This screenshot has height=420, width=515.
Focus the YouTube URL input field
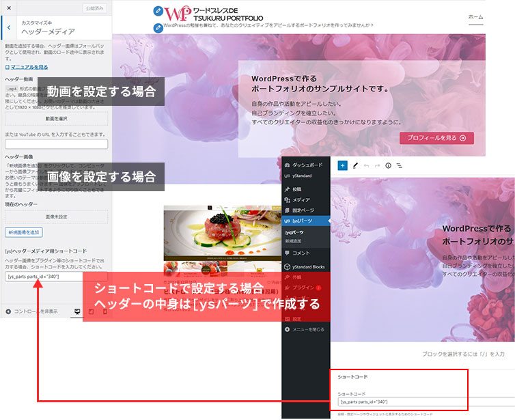point(56,144)
